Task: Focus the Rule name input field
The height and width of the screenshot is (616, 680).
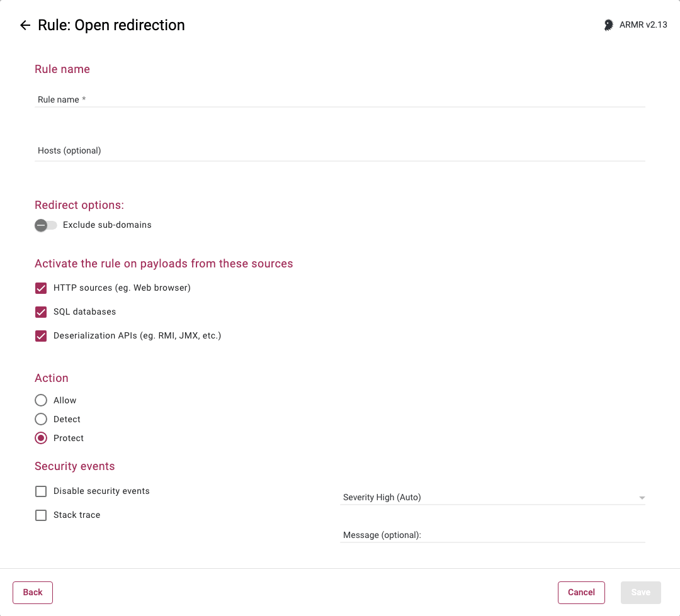Action: [x=340, y=99]
